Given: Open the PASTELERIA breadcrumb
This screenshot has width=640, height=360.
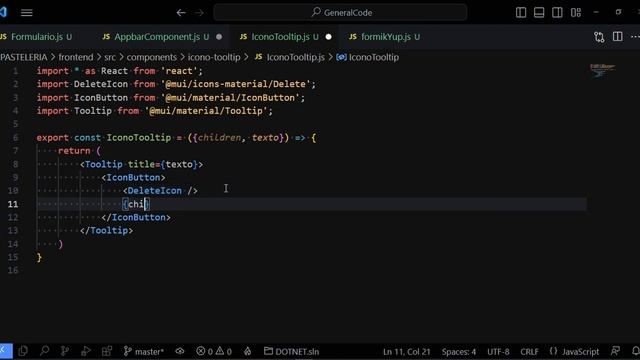Looking at the screenshot, I should [24, 57].
